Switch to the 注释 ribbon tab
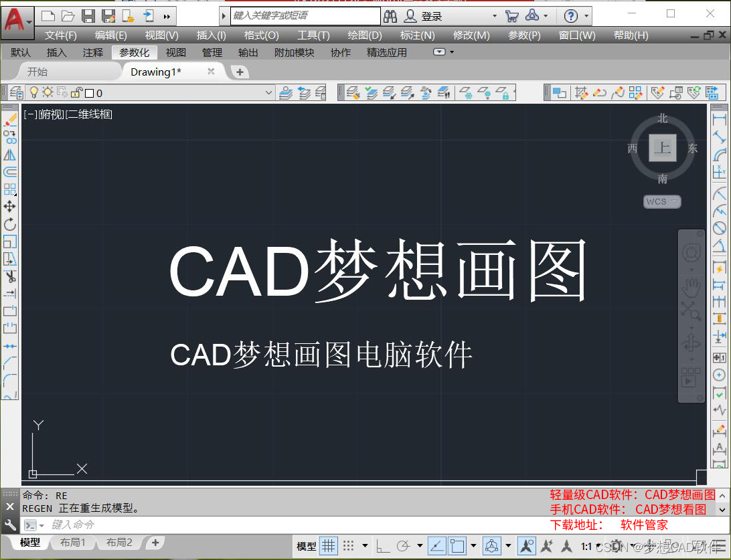Screen dimensions: 731x560 tap(93, 53)
